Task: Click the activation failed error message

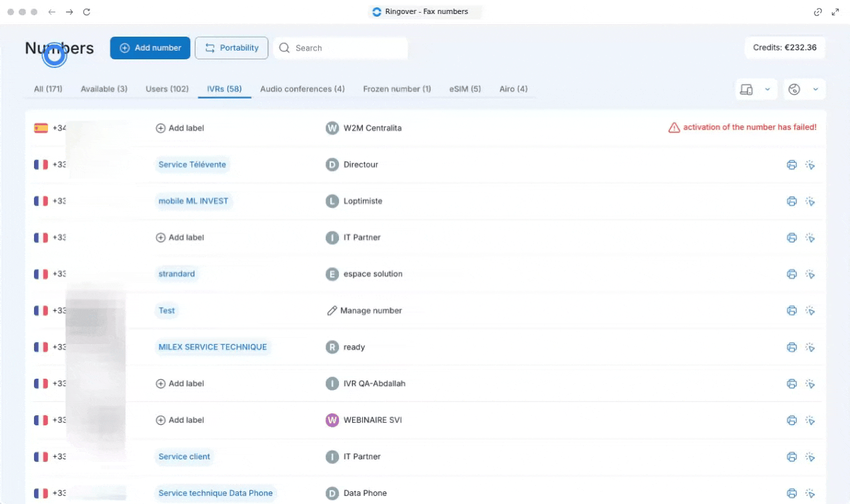Action: tap(750, 127)
